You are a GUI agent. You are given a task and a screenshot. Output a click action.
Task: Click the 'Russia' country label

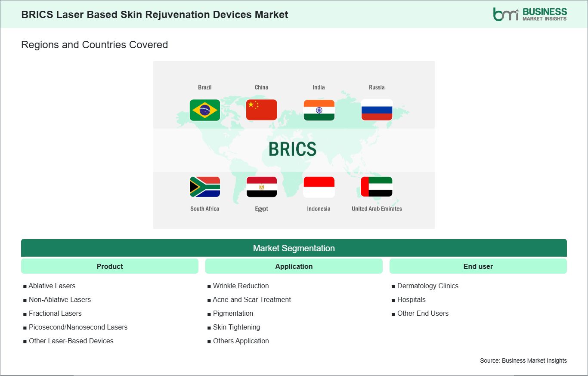[x=377, y=87]
